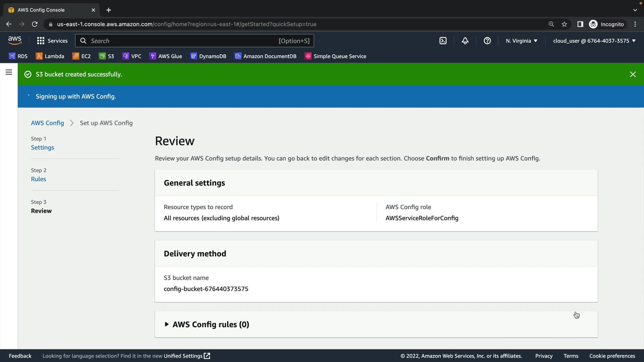
Task: Go to the AWS home logo
Action: (15, 41)
